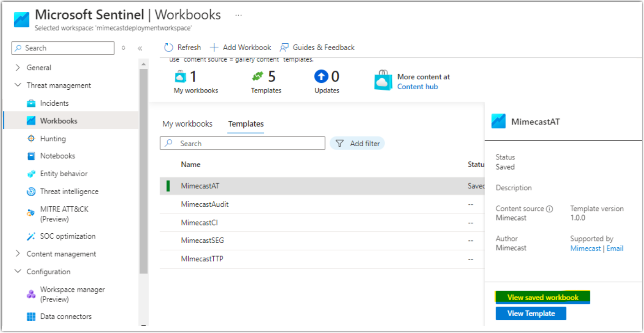
Task: Click Add Workbook on the toolbar
Action: pos(240,47)
